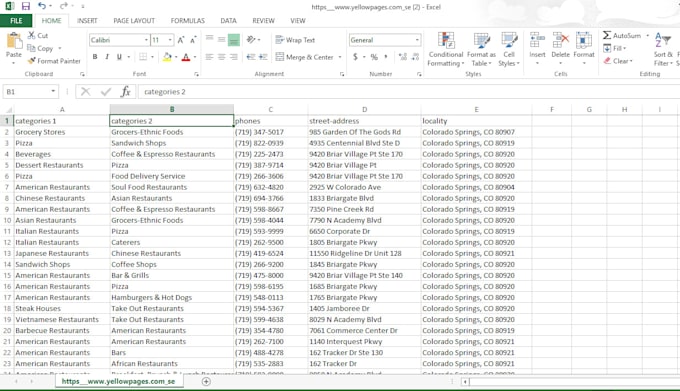Open the General number format dropdown
Viewport: 680px width, 391px height.
pyautogui.click(x=417, y=40)
